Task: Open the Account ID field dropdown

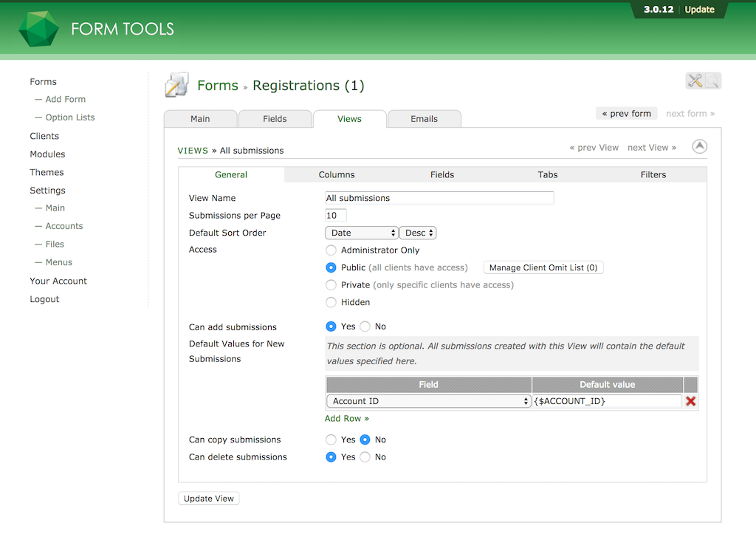Action: click(429, 401)
